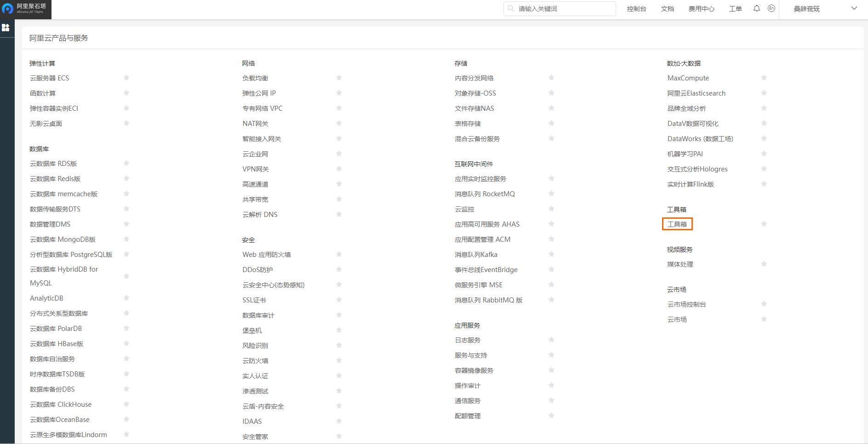This screenshot has width=868, height=444.
Task: Star 云数据库 Redis版
Action: coord(126,178)
